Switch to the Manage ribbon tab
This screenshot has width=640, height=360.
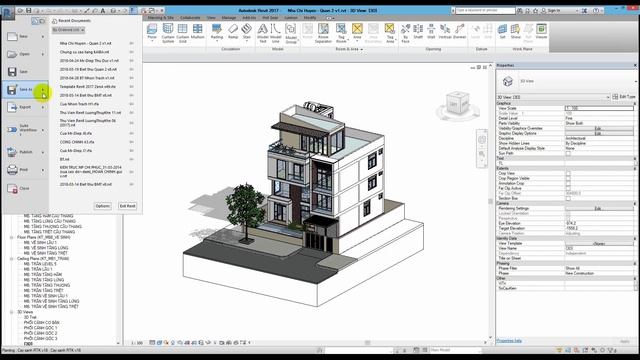coord(229,18)
